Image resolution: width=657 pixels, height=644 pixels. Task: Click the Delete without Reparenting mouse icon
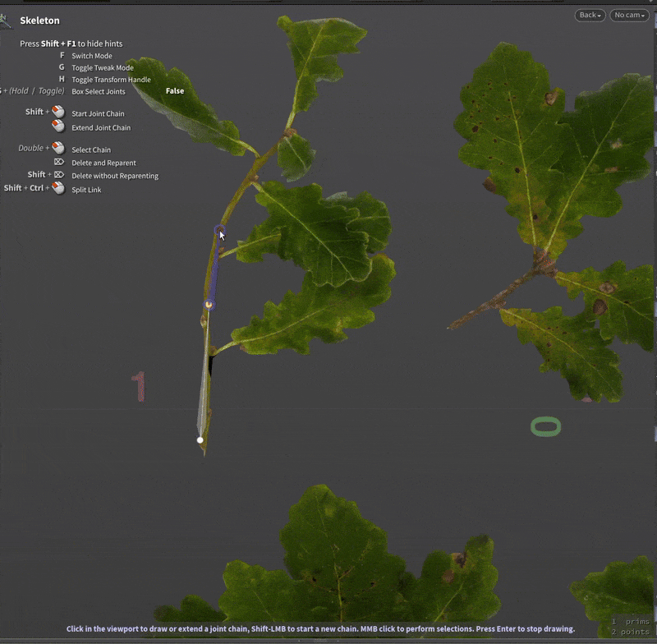(x=60, y=175)
